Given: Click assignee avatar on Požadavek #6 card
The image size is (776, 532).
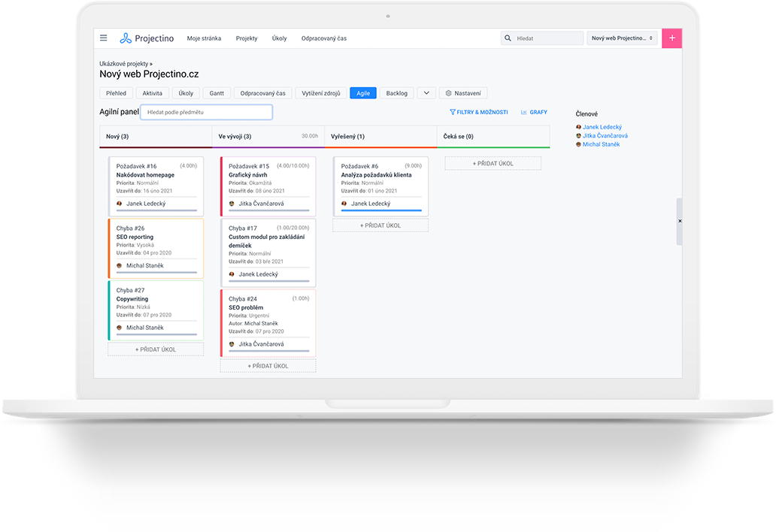Looking at the screenshot, I should click(344, 204).
